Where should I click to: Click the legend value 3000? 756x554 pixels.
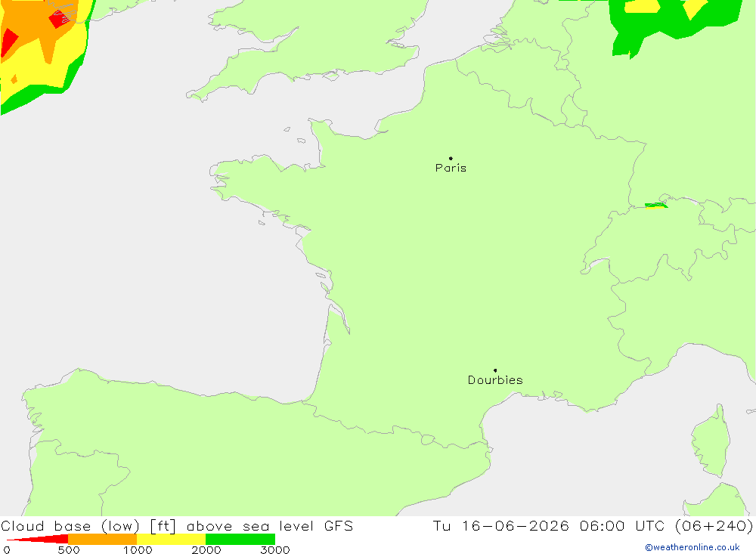pyautogui.click(x=275, y=549)
